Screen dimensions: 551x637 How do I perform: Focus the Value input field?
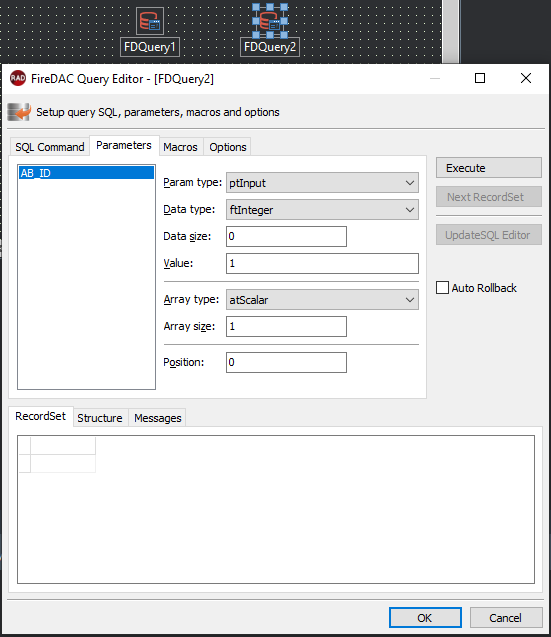click(x=322, y=263)
